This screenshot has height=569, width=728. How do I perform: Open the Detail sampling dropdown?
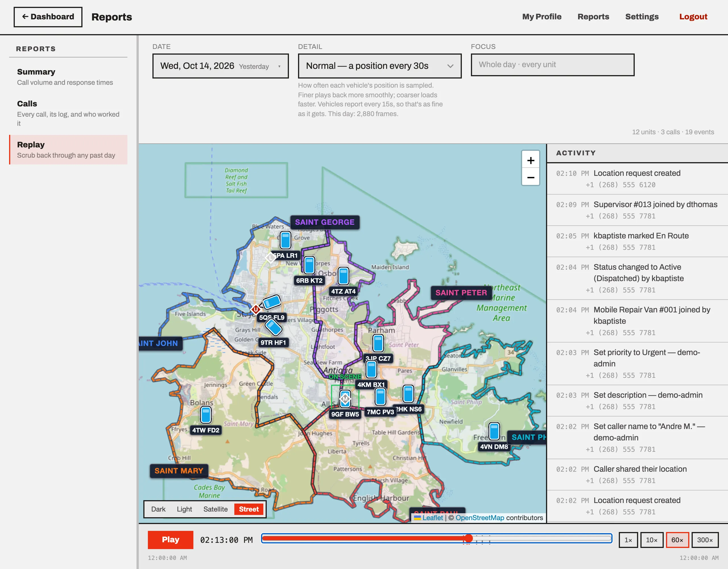[x=380, y=66]
